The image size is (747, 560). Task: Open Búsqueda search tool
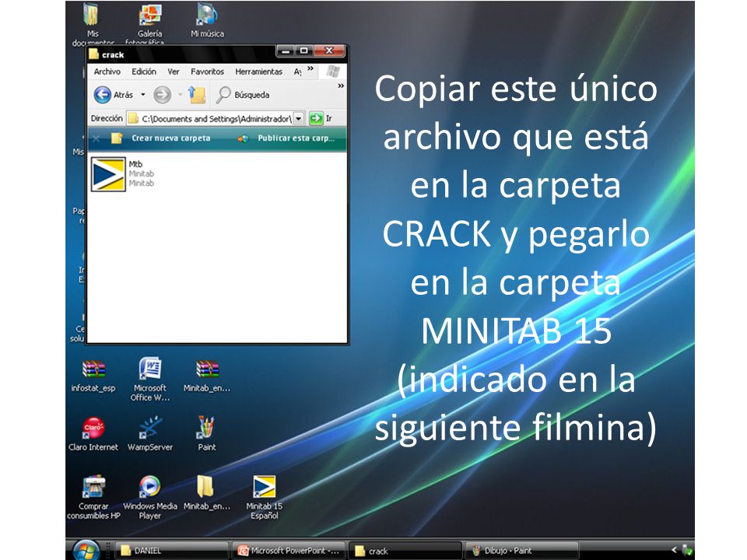243,95
